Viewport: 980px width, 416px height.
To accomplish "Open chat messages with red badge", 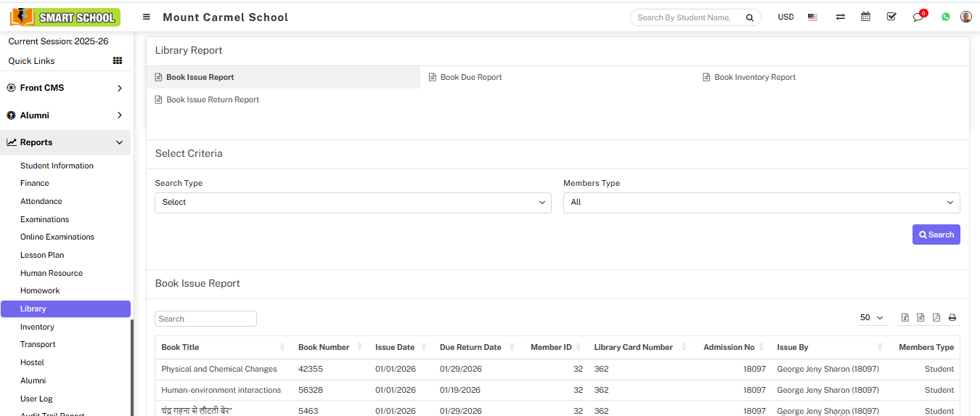I will pyautogui.click(x=918, y=17).
